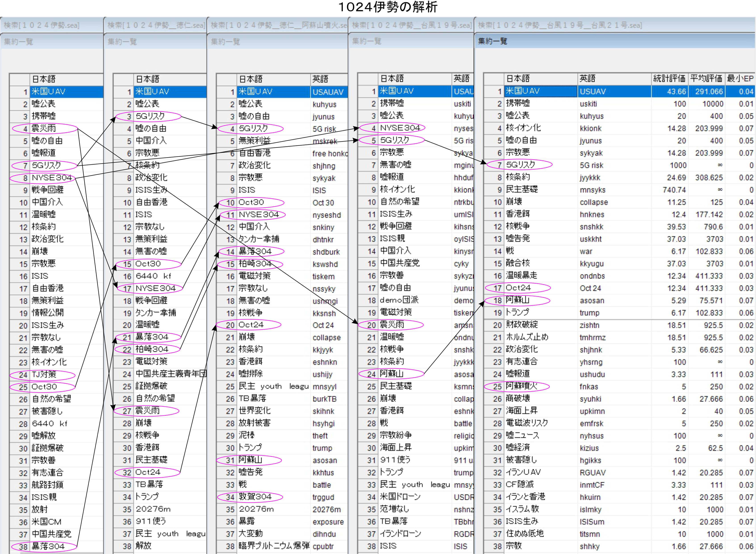Click 日本語 header in first table
Image resolution: width=756 pixels, height=554 pixels.
(44, 79)
